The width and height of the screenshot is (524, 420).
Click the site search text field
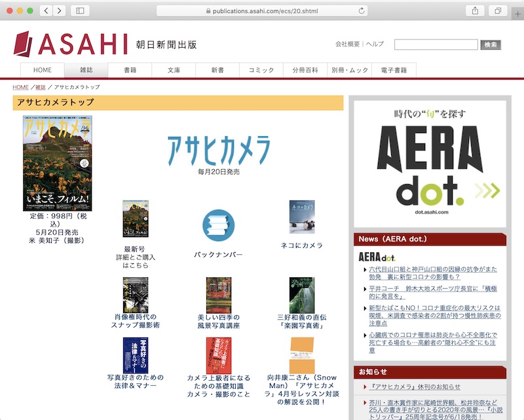pyautogui.click(x=436, y=45)
